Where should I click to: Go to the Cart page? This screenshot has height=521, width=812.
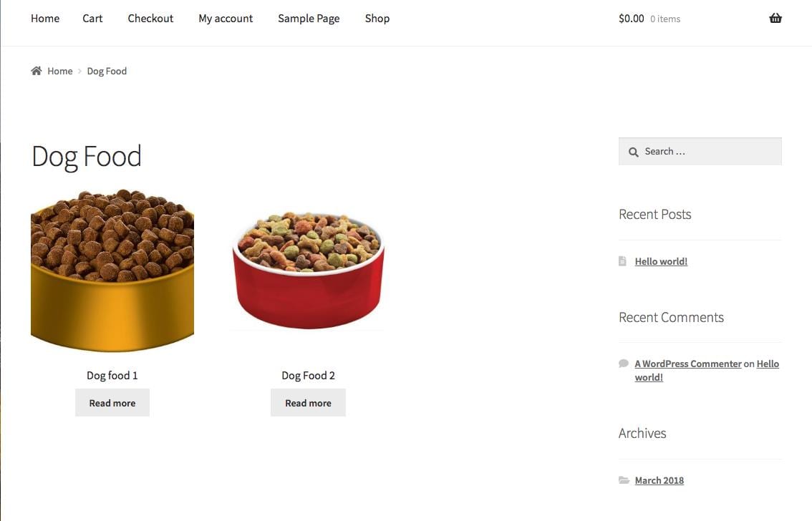tap(92, 19)
